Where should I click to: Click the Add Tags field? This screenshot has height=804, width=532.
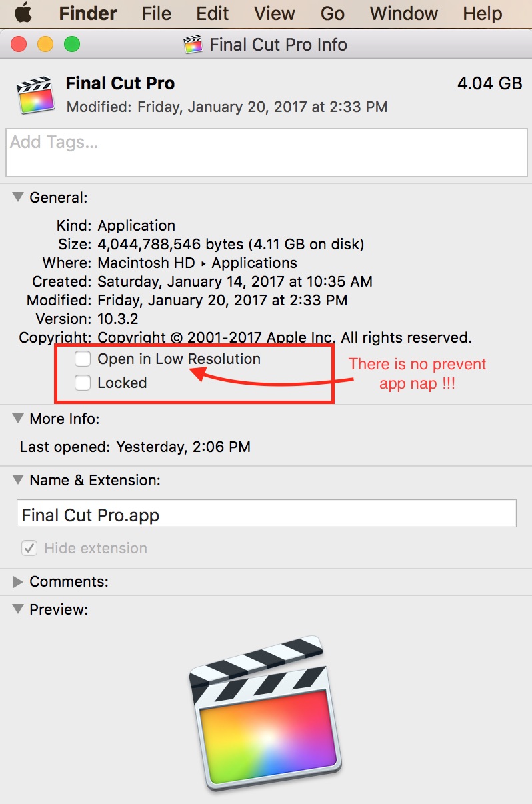[266, 152]
